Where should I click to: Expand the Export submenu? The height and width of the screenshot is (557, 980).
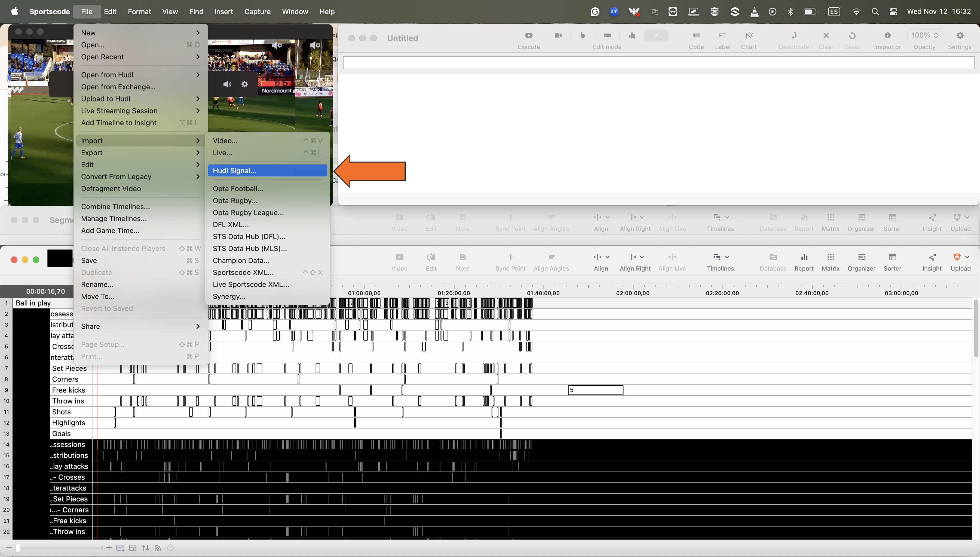(x=140, y=153)
